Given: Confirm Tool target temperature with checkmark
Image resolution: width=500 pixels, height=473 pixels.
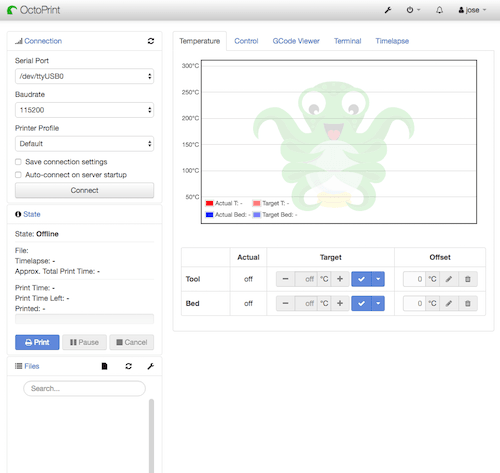Looking at the screenshot, I should (361, 279).
